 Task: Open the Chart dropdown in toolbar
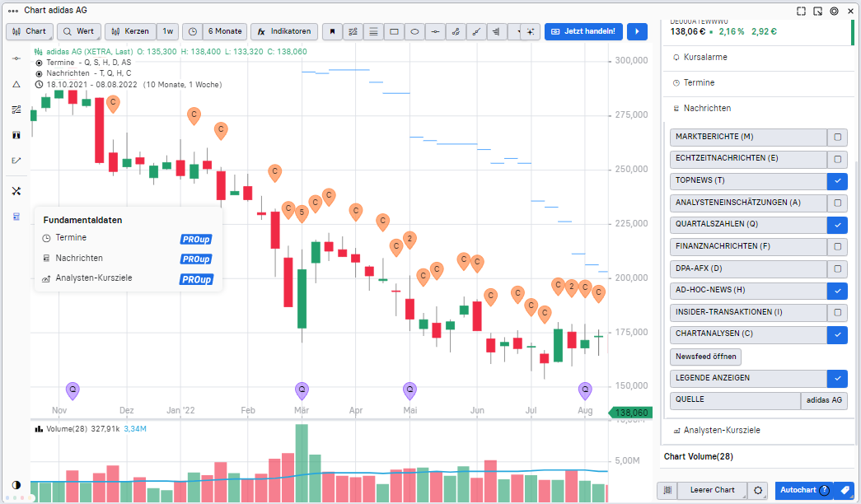click(x=30, y=32)
